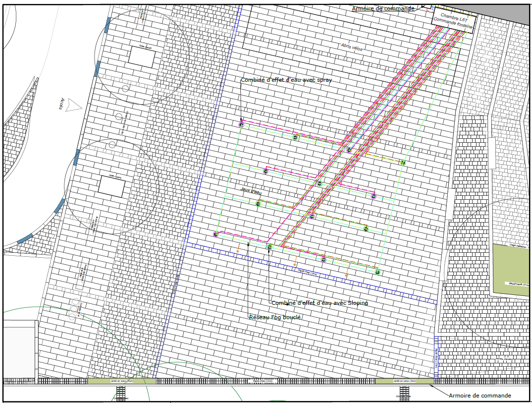Click 'Armoire de commande' label beside Chambre L6T
The height and width of the screenshot is (403, 532).
383,8
